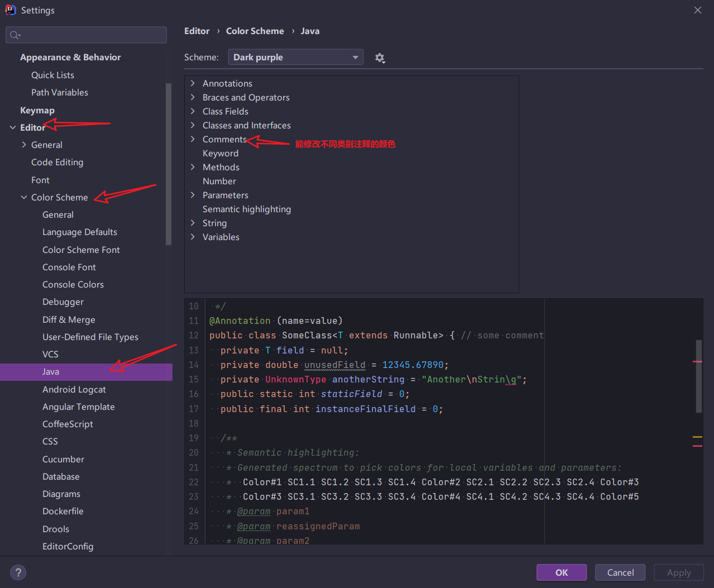Image resolution: width=714 pixels, height=588 pixels.
Task: Expand the Comments category
Action: pyautogui.click(x=193, y=139)
